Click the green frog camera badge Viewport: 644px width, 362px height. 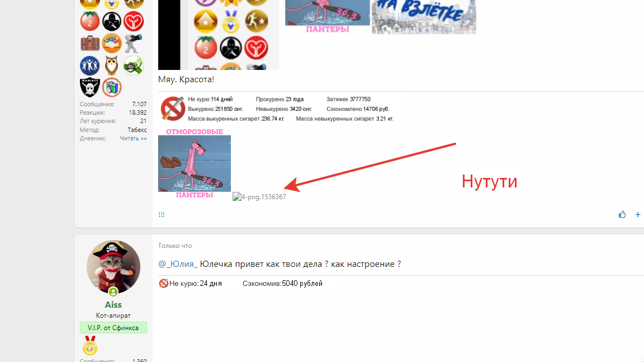click(134, 65)
